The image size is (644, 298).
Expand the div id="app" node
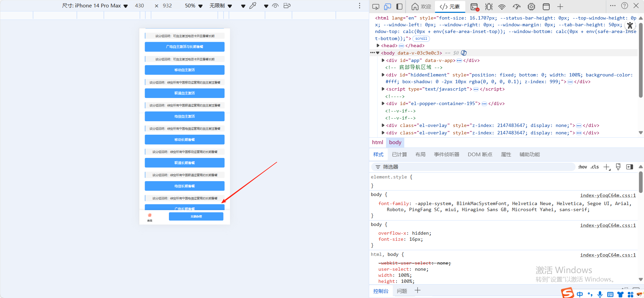click(383, 60)
